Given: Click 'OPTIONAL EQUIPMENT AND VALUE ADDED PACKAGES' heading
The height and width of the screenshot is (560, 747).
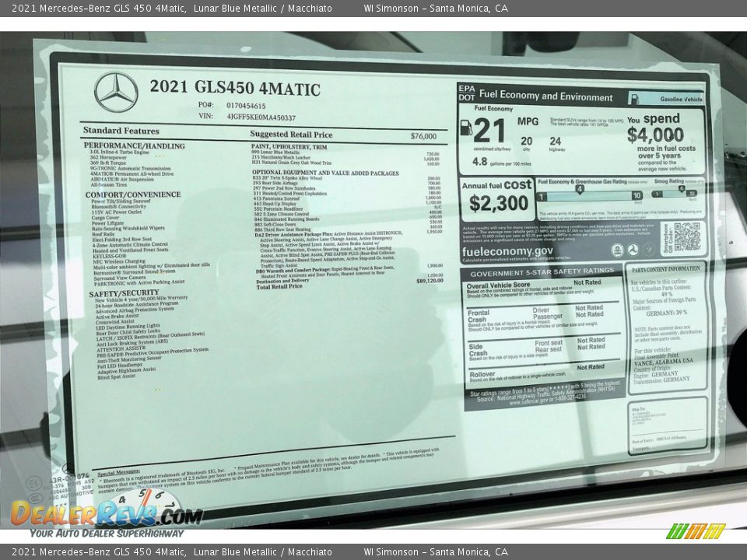Looking at the screenshot, I should click(x=325, y=173).
